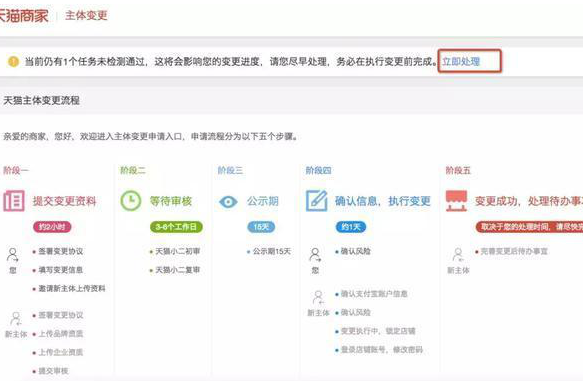The width and height of the screenshot is (583, 381).
Task: Click the 阶段二 label
Action: coord(133,170)
